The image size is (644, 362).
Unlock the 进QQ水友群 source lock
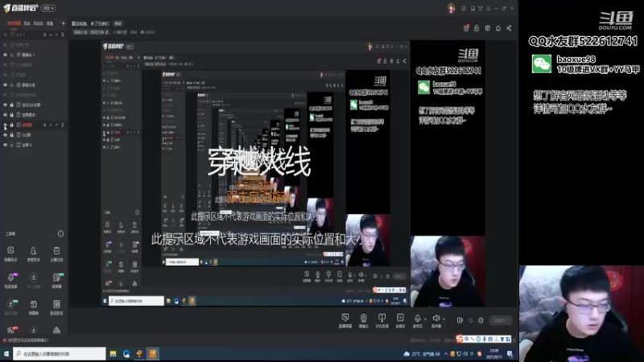[12, 105]
